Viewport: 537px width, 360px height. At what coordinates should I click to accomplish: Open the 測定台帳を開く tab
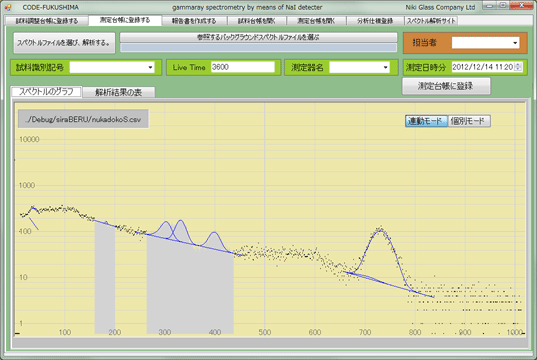316,21
